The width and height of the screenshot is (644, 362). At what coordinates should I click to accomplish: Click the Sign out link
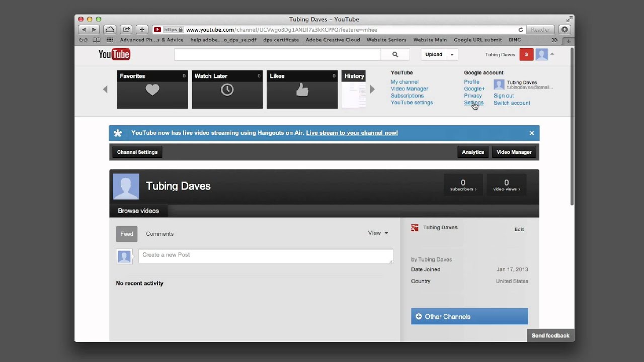(504, 96)
